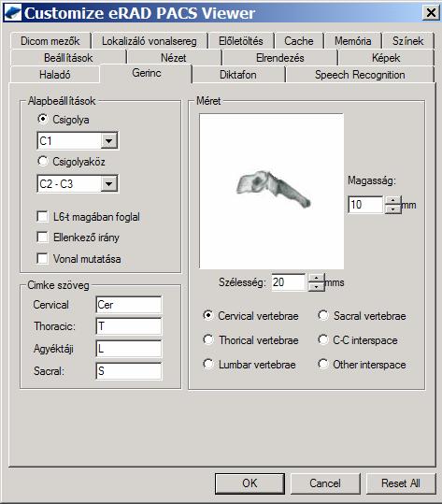Close the Customize eRAD PACS Viewer dialog
Screen dimensions: 442x504
pyautogui.click(x=431, y=13)
